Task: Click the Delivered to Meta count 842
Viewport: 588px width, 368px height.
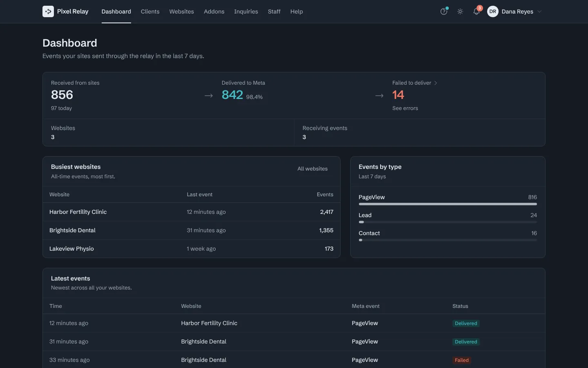Action: pos(232,95)
